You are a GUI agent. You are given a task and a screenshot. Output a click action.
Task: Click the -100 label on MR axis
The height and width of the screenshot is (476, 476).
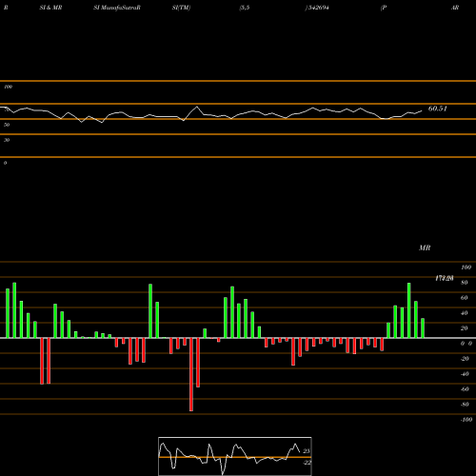[x=466, y=420]
